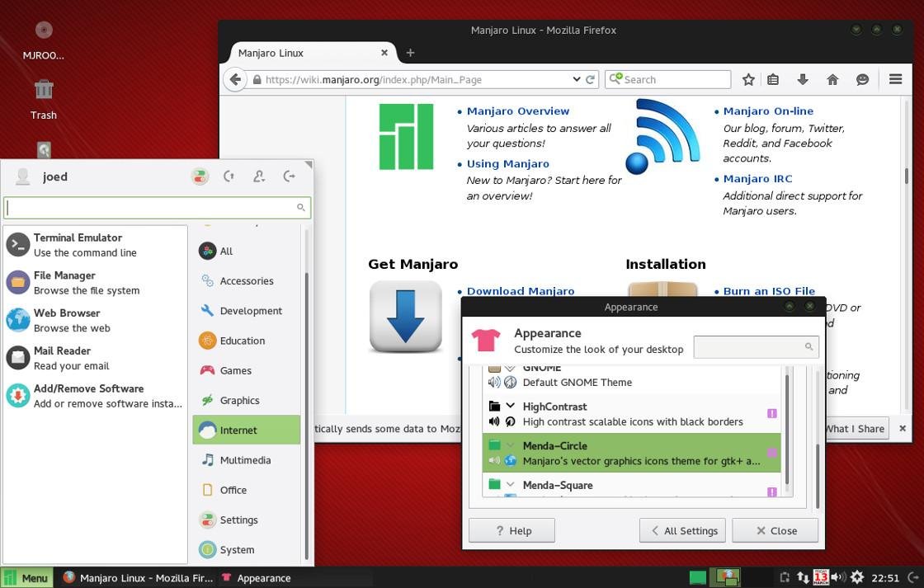Viewport: 924px width, 588px height.
Task: Open downloads via Firefox's down-arrow icon
Action: point(803,79)
